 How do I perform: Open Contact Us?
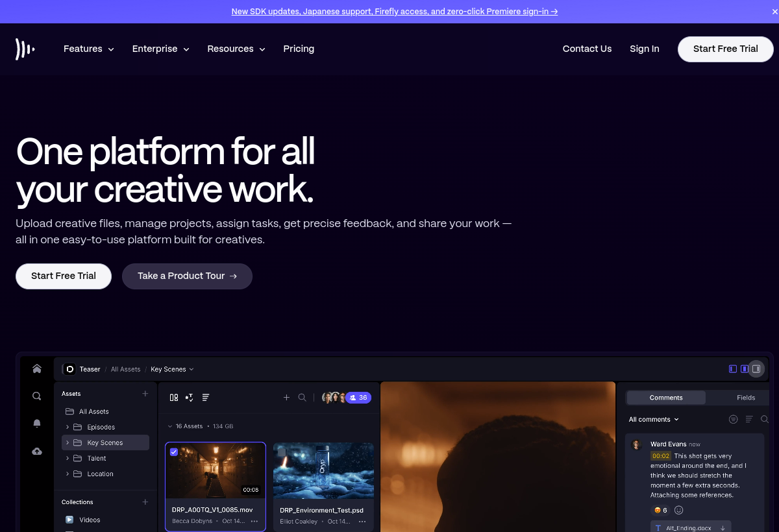click(x=587, y=49)
